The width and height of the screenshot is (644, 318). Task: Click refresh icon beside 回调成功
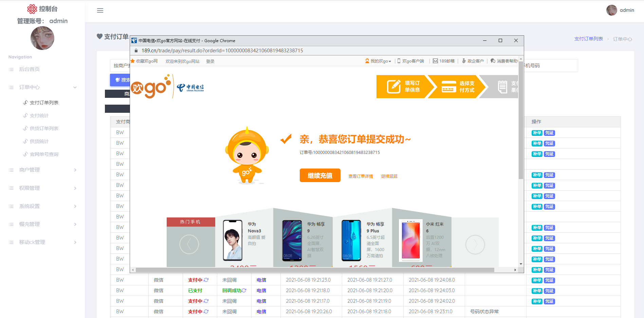pos(244,290)
